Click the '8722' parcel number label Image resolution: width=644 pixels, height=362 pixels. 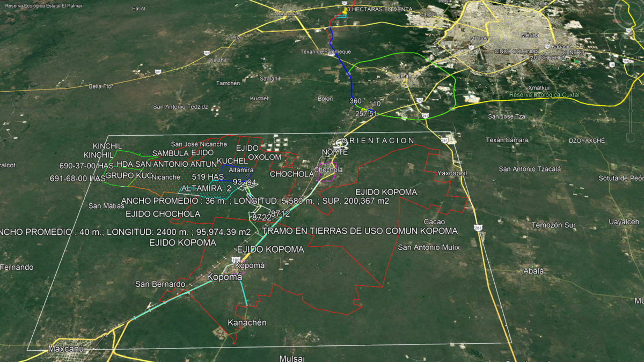point(261,217)
